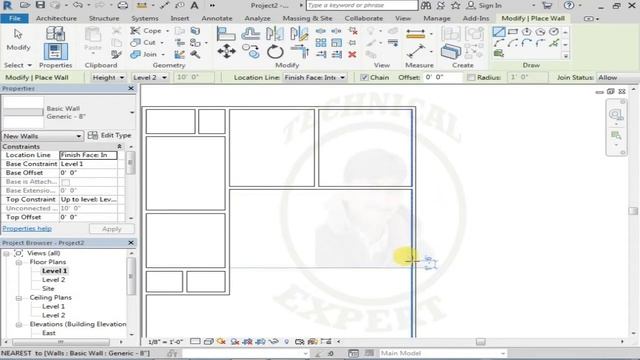
Task: Open the Height dropdown
Action: point(108,78)
